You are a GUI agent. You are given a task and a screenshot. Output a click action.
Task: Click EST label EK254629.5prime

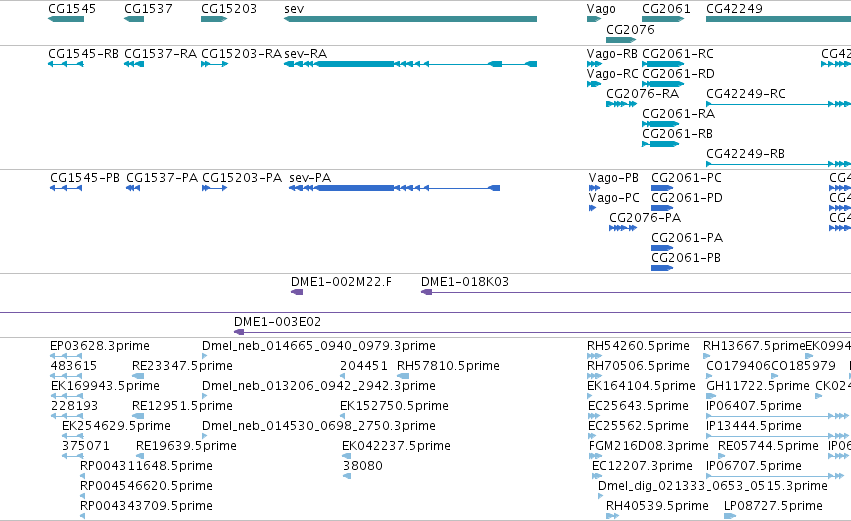116,426
